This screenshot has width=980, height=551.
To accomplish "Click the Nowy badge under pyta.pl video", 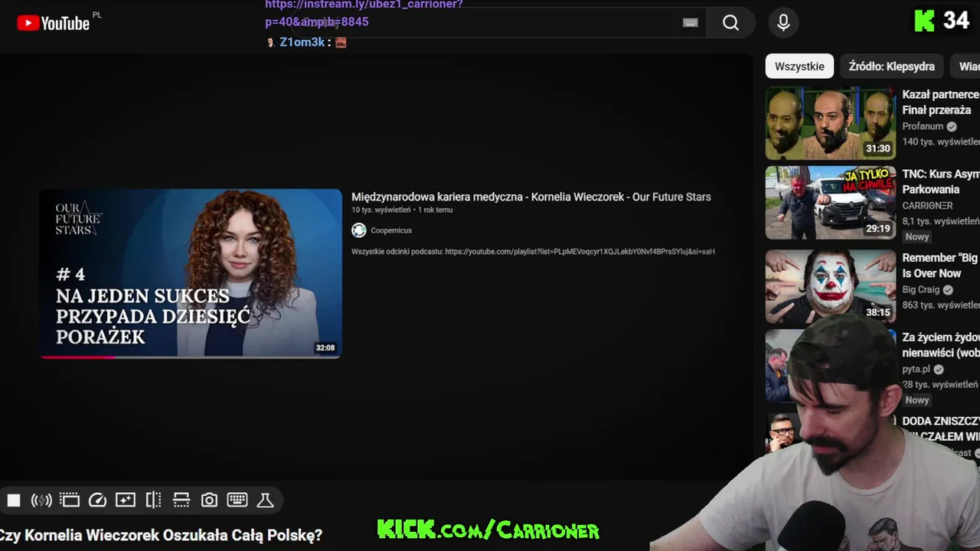I will 916,400.
